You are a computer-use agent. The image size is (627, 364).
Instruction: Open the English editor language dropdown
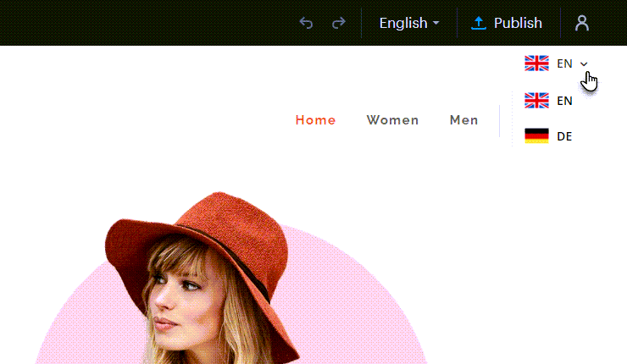tap(408, 24)
